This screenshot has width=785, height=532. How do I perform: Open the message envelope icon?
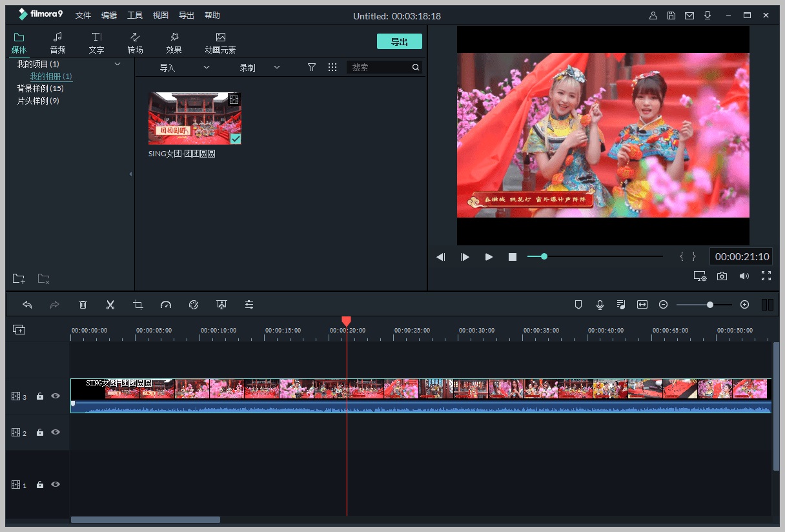coord(689,15)
